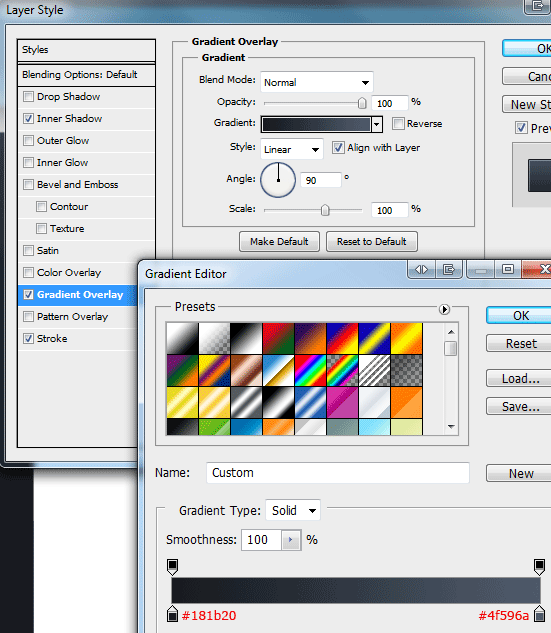Select the Satin style label
551x633 pixels.
coord(48,251)
